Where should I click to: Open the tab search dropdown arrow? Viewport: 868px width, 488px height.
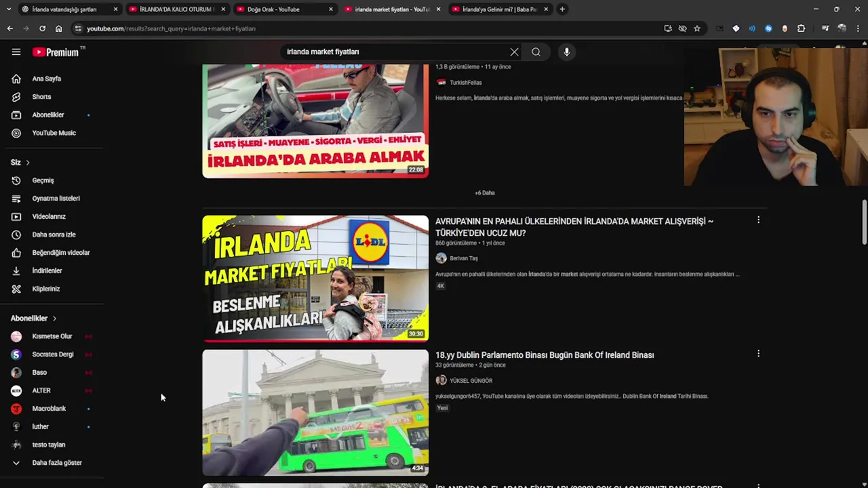8,9
